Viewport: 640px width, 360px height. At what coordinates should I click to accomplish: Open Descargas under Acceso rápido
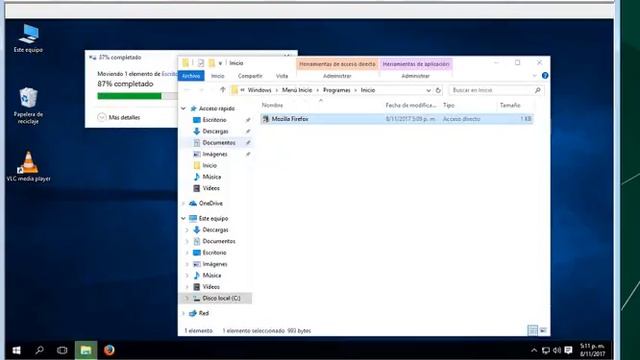215,131
